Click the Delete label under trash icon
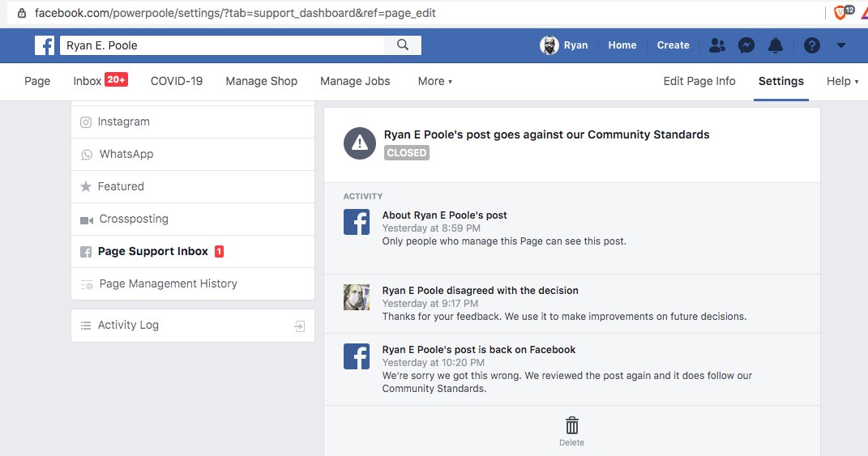Screen dimensions: 868x456 pyautogui.click(x=572, y=443)
